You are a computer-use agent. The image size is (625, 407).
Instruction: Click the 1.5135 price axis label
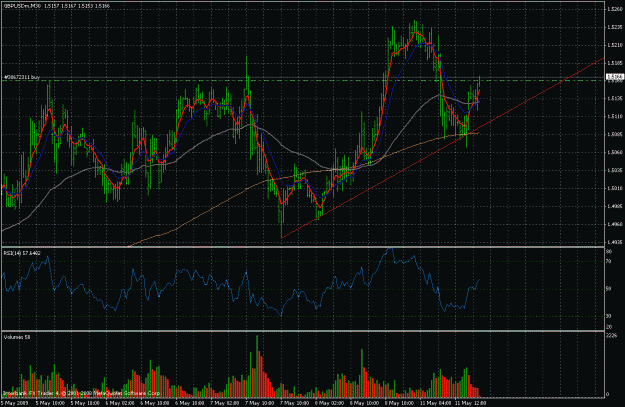[615, 98]
